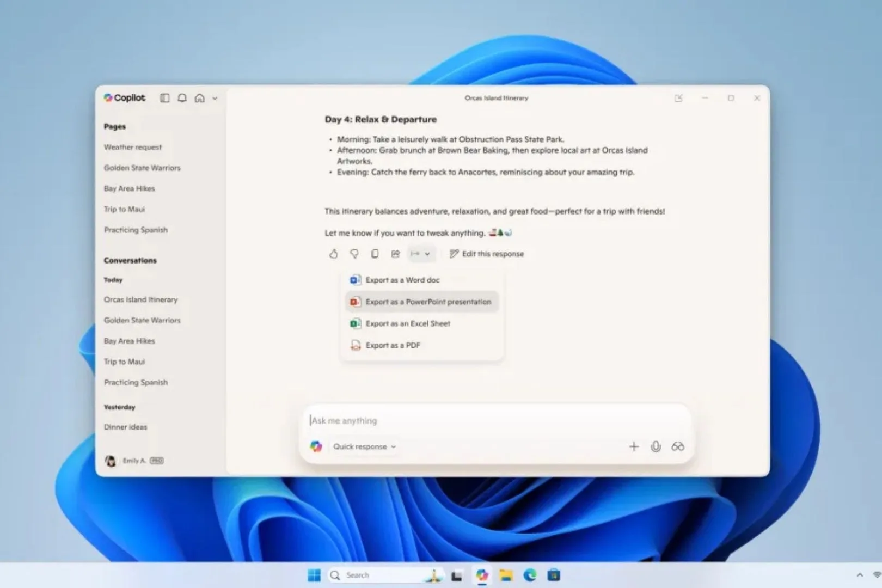Click the thumbs up icon under response

tap(333, 254)
